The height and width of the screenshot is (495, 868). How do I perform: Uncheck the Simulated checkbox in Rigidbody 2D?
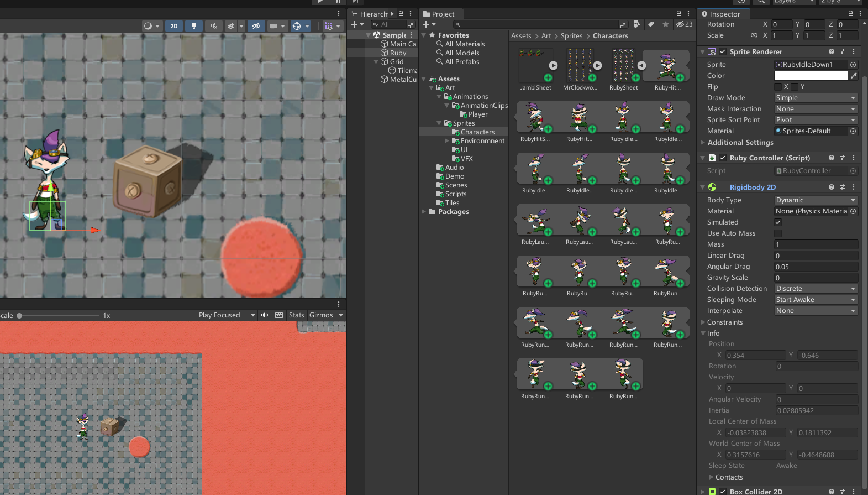tap(778, 222)
